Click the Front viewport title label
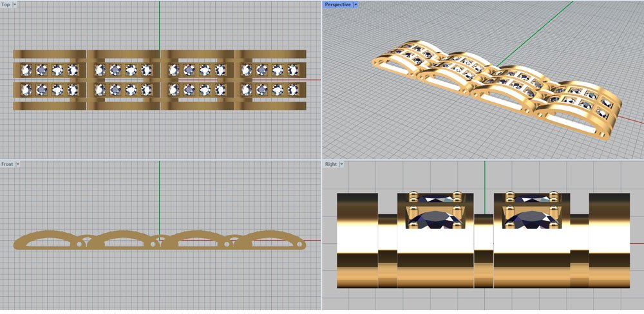The width and height of the screenshot is (644, 314). tap(8, 164)
